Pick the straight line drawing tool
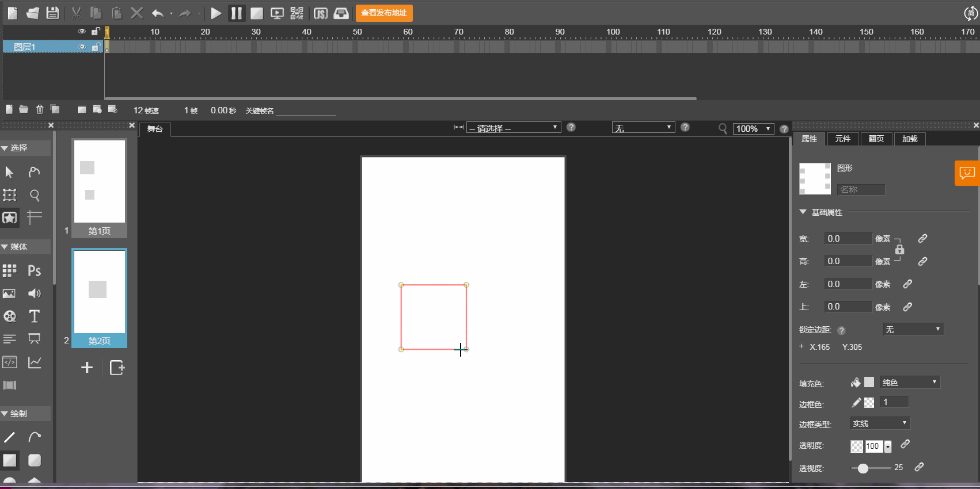980x489 pixels. click(x=10, y=437)
